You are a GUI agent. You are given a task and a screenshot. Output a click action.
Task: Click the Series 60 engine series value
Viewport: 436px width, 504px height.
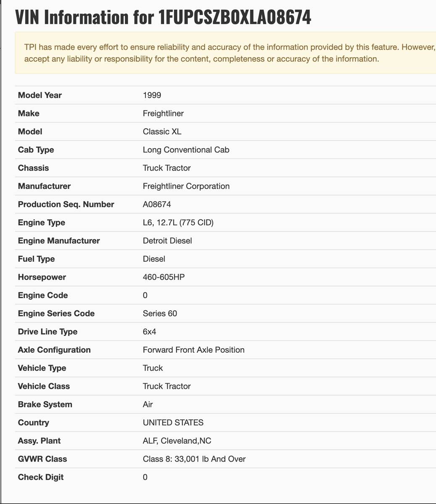[x=160, y=313]
